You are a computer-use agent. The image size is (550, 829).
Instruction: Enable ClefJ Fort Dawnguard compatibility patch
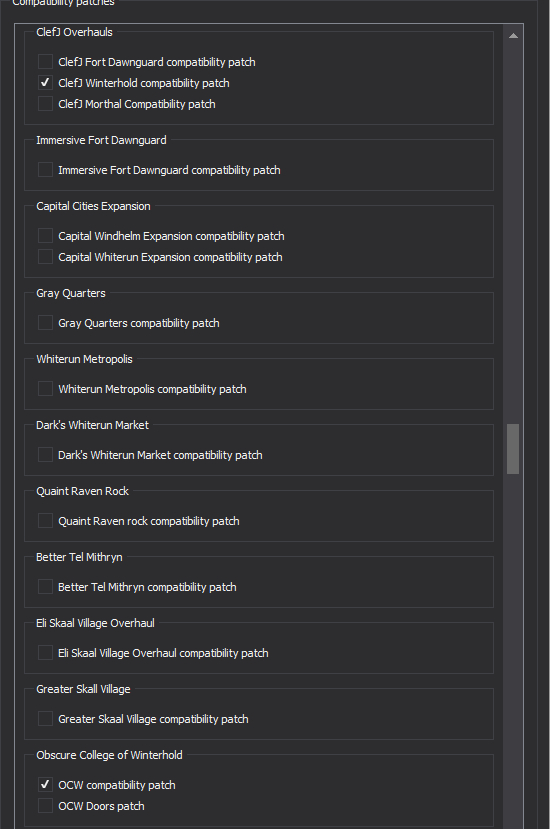[x=45, y=62]
